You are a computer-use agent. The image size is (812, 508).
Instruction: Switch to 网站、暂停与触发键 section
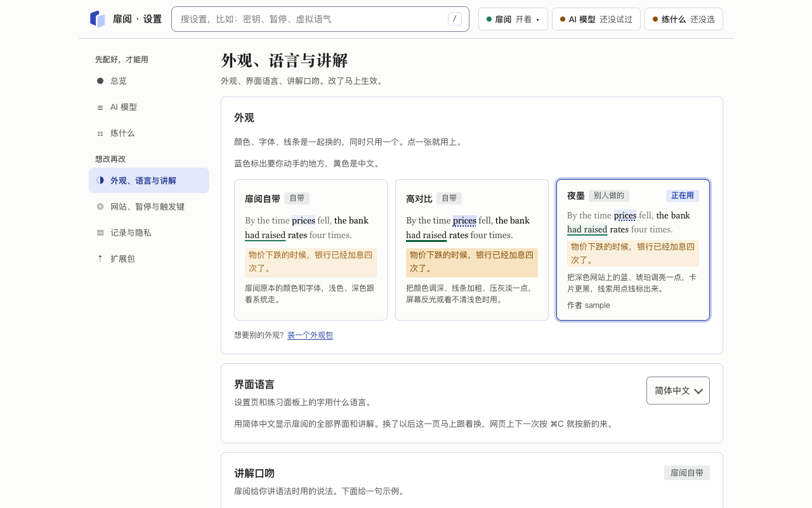(149, 206)
